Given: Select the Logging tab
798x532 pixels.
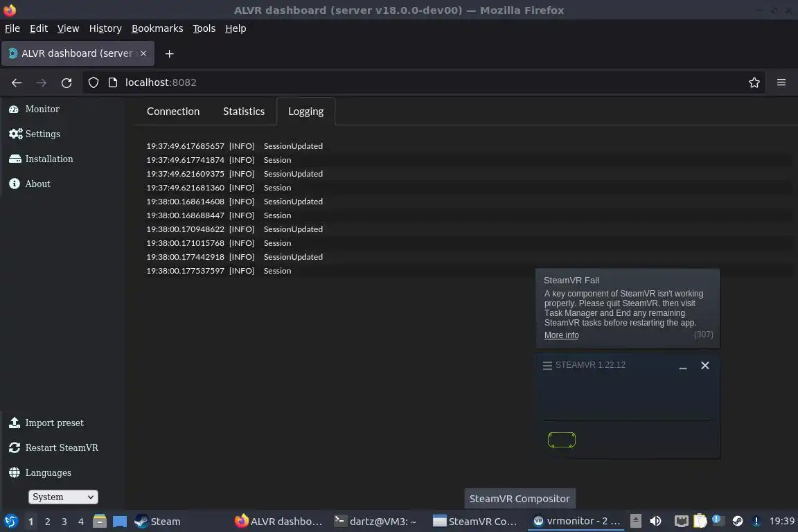Looking at the screenshot, I should click(x=306, y=112).
